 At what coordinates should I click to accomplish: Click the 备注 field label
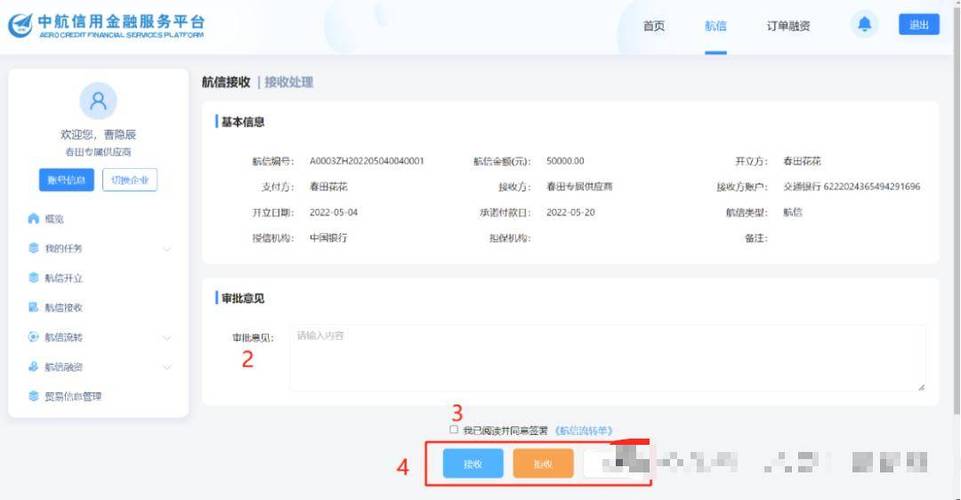(756, 238)
